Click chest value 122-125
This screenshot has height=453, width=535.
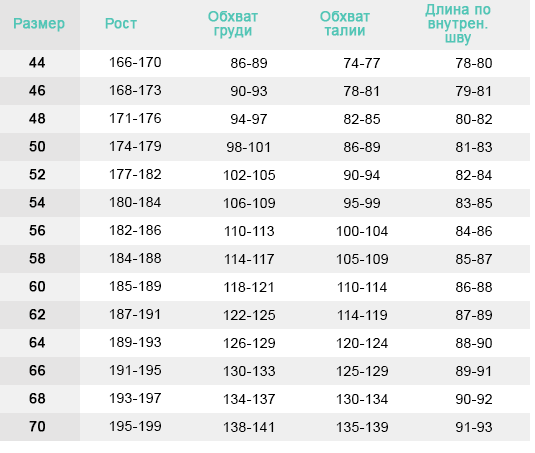[249, 315]
